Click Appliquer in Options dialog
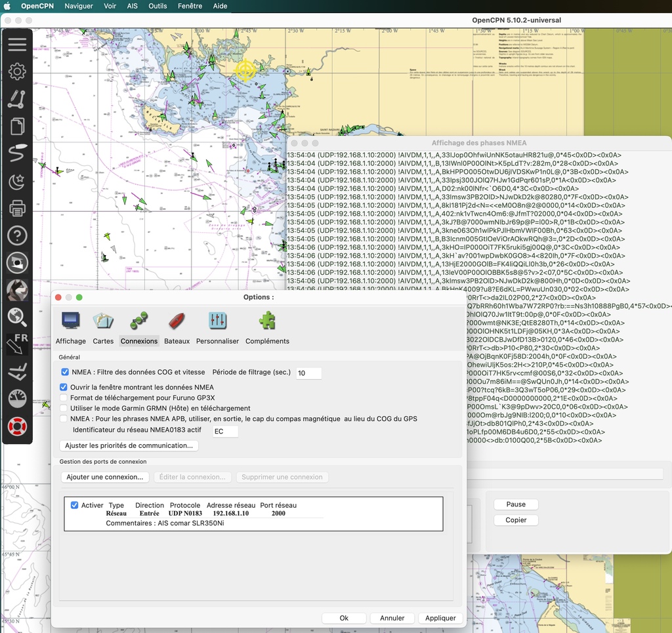672x633 pixels. pyautogui.click(x=440, y=618)
